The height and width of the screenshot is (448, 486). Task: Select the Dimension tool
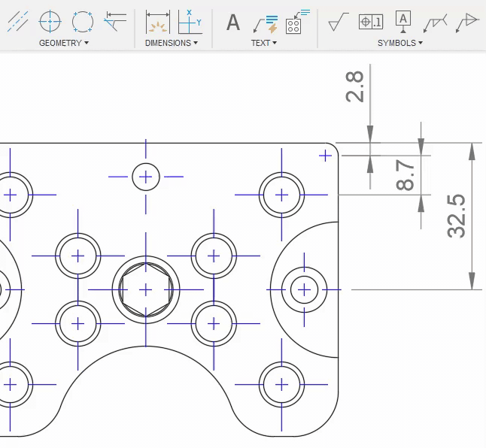coord(158,22)
